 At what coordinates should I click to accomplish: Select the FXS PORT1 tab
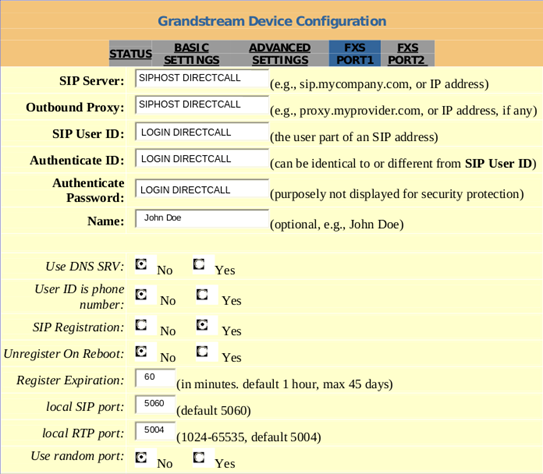[355, 54]
